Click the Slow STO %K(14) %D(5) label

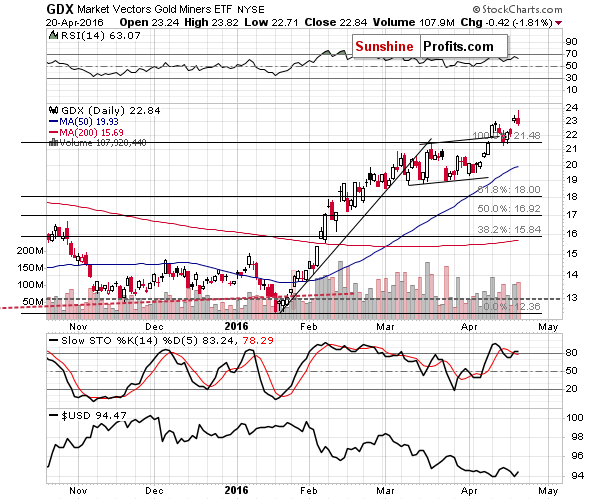tap(130, 340)
